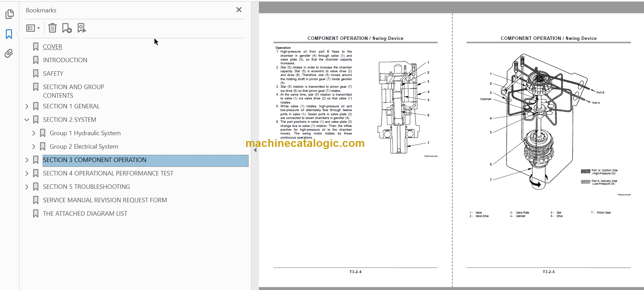
Task: Click the Port B Suction Side legend swatch
Action: pyautogui.click(x=586, y=171)
